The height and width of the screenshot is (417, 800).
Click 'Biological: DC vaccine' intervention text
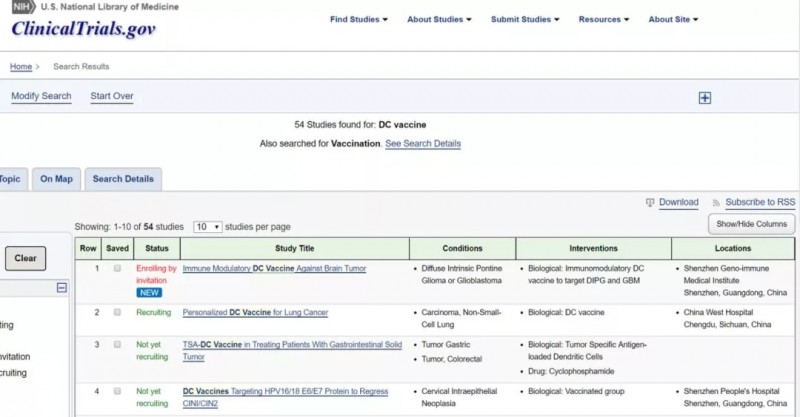[566, 312]
